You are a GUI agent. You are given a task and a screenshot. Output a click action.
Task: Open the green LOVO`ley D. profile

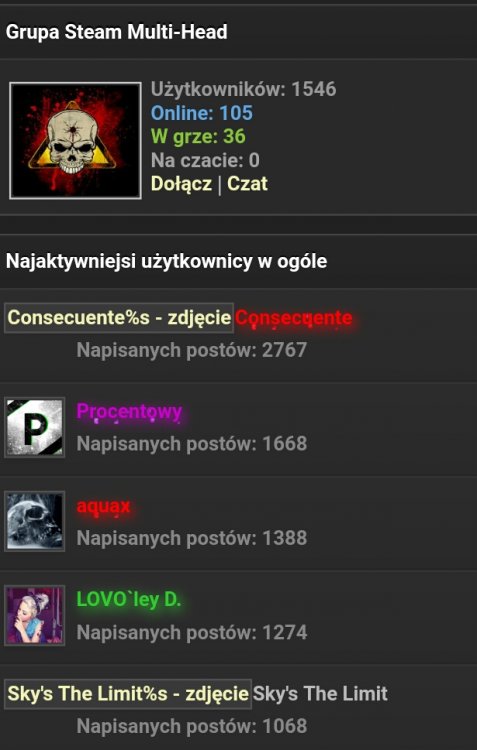[x=129, y=600]
